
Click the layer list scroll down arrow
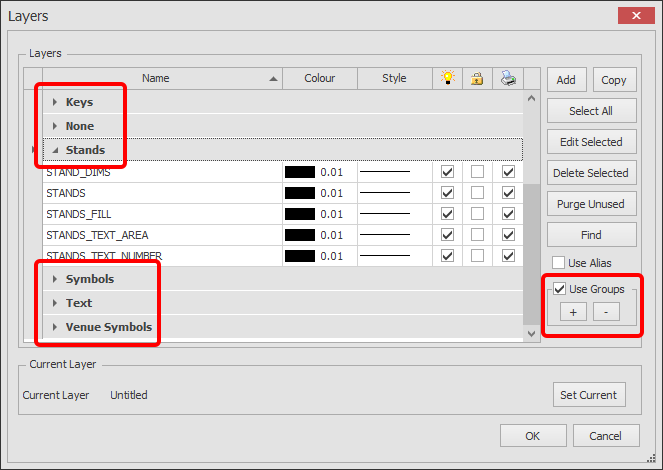tap(531, 333)
